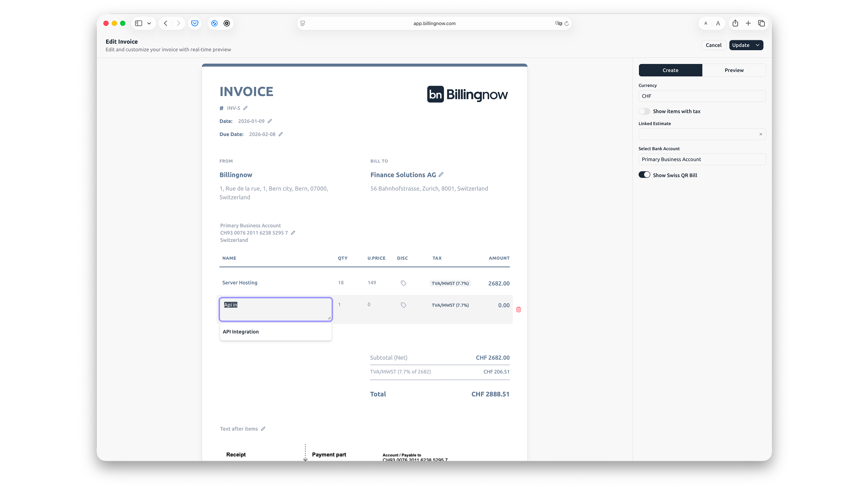The image size is (868, 488).
Task: Edit the Finance Solutions AG billing details
Action: [441, 175]
